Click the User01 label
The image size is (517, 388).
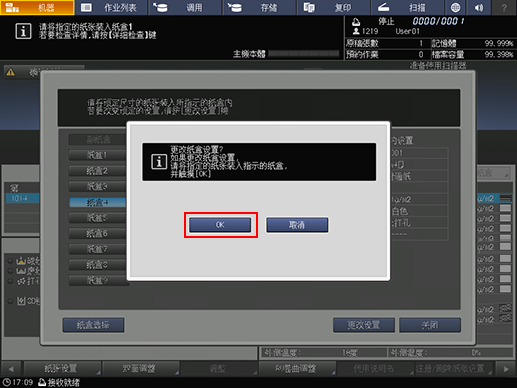(x=408, y=31)
